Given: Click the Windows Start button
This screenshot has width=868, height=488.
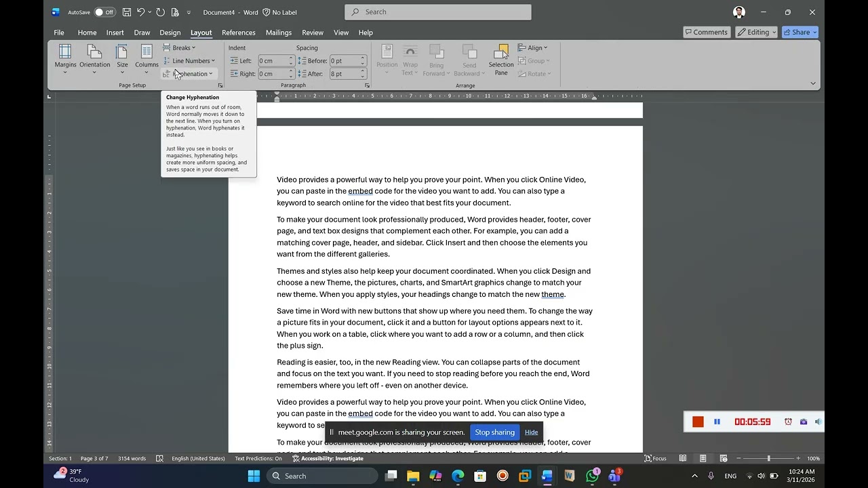Looking at the screenshot, I should [254, 476].
